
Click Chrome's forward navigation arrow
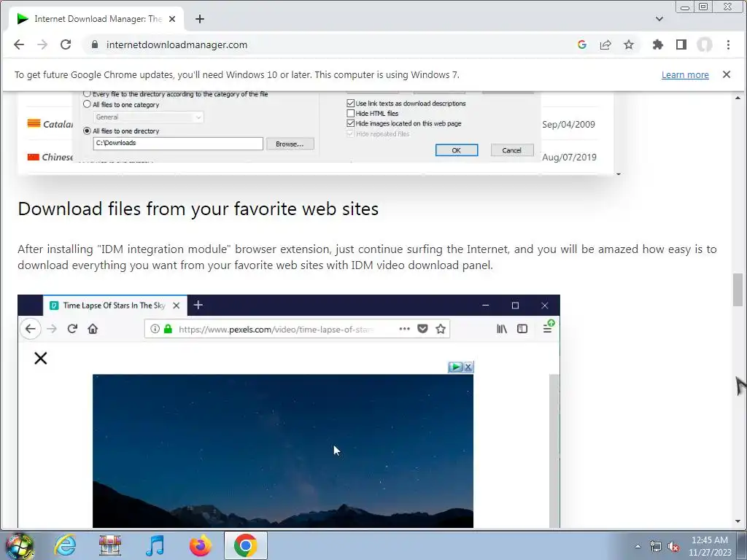pyautogui.click(x=42, y=44)
